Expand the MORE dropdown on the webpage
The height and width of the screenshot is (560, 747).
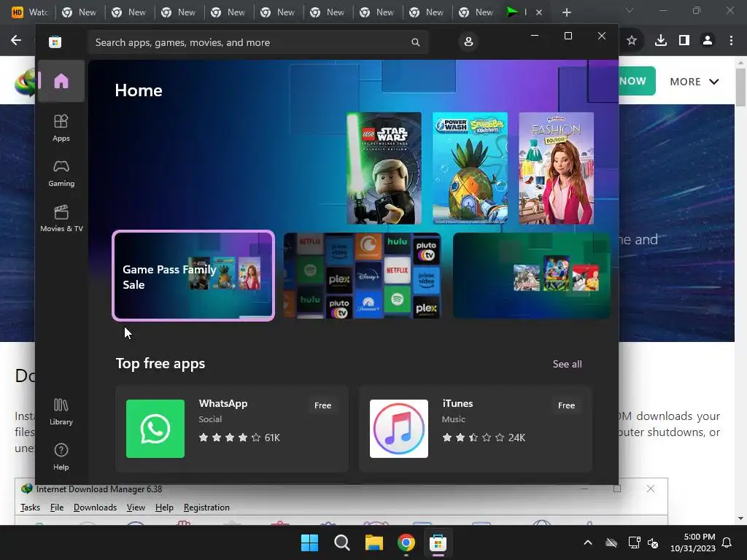[694, 82]
